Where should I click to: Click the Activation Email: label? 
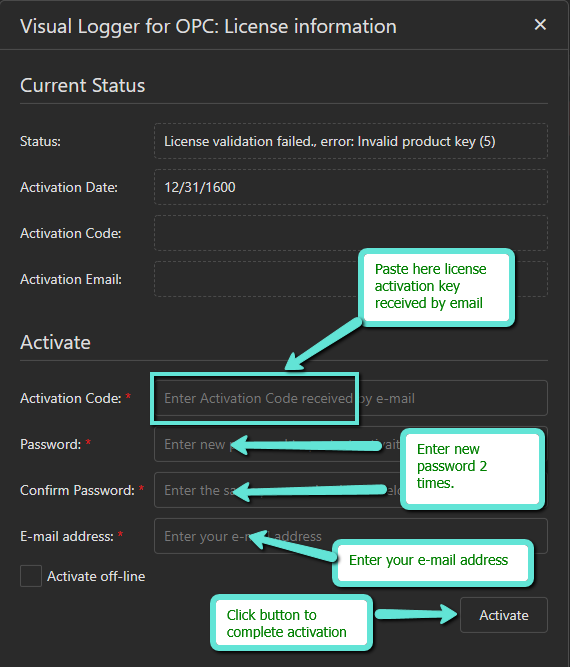(x=71, y=279)
